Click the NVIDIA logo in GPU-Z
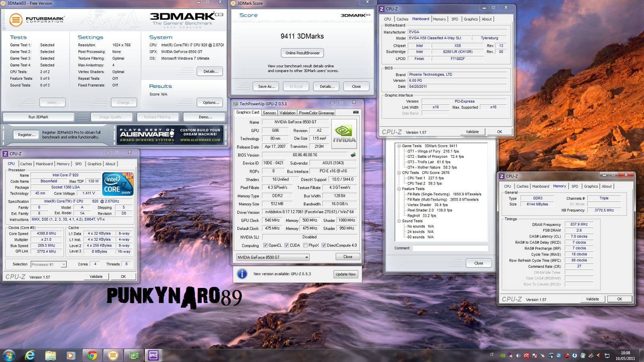644x362 pixels. (344, 134)
